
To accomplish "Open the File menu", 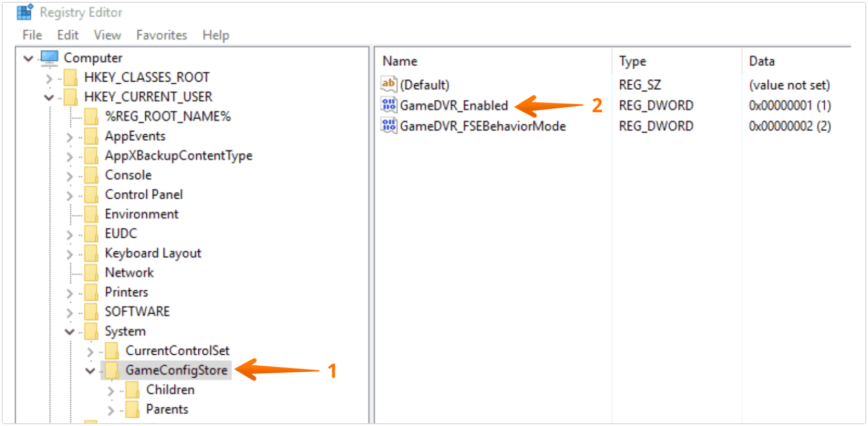I will pyautogui.click(x=32, y=35).
